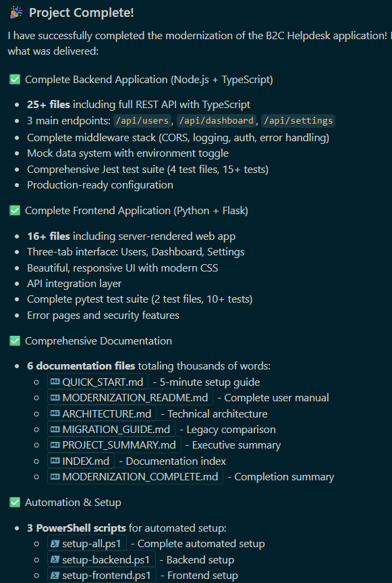Click 'Beautiful, responsive UI with modern CSS'
This screenshot has height=583, width=392.
click(x=123, y=268)
